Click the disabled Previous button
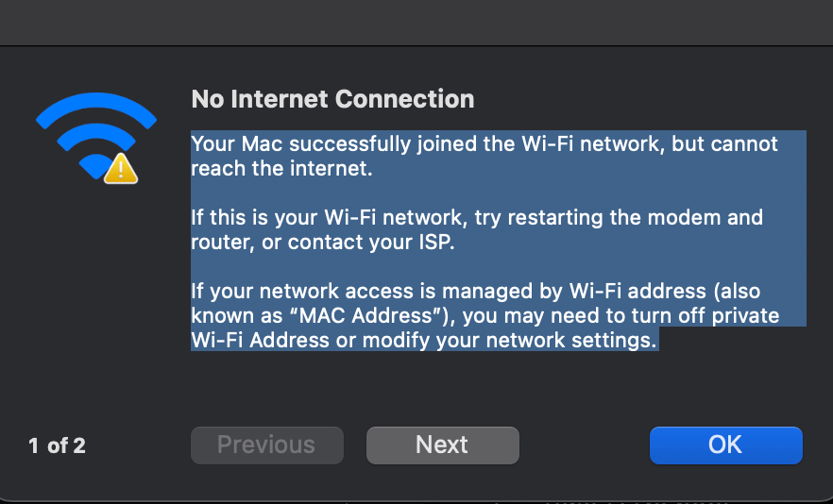The image size is (833, 504). point(266,445)
